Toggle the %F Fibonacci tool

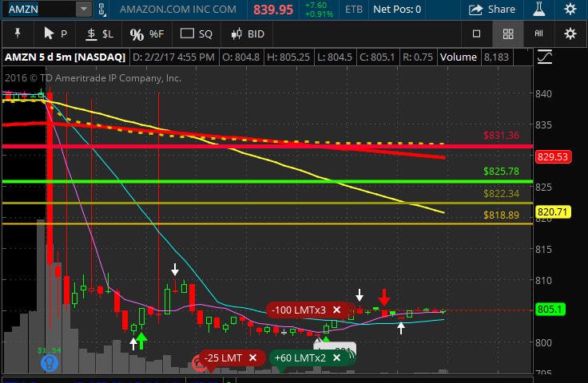pyautogui.click(x=147, y=34)
